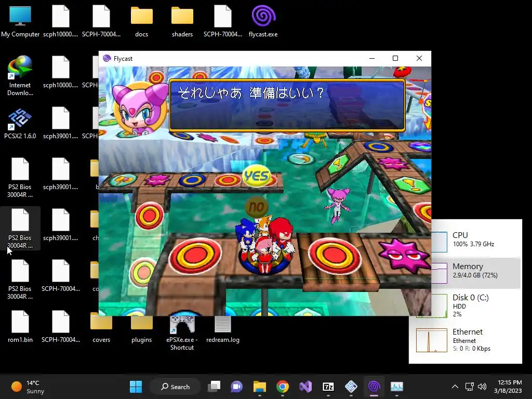The width and height of the screenshot is (532, 399).
Task: Select the My Computer desktop icon
Action: pos(20,21)
